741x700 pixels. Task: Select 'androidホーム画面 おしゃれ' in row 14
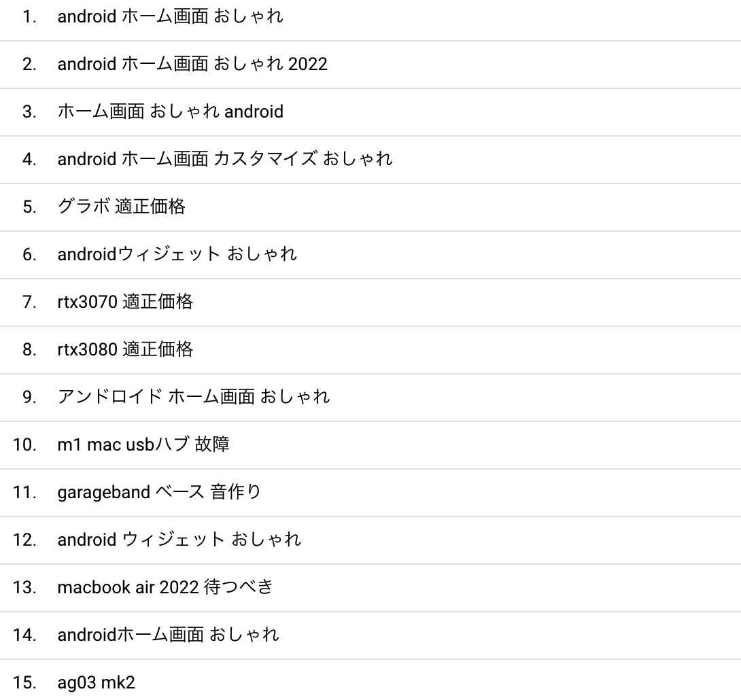[168, 635]
